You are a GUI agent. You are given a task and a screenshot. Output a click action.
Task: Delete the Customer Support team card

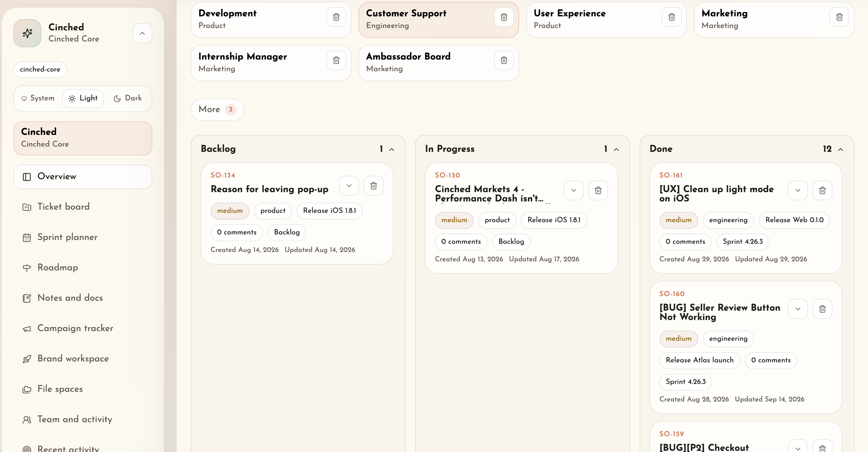point(504,17)
